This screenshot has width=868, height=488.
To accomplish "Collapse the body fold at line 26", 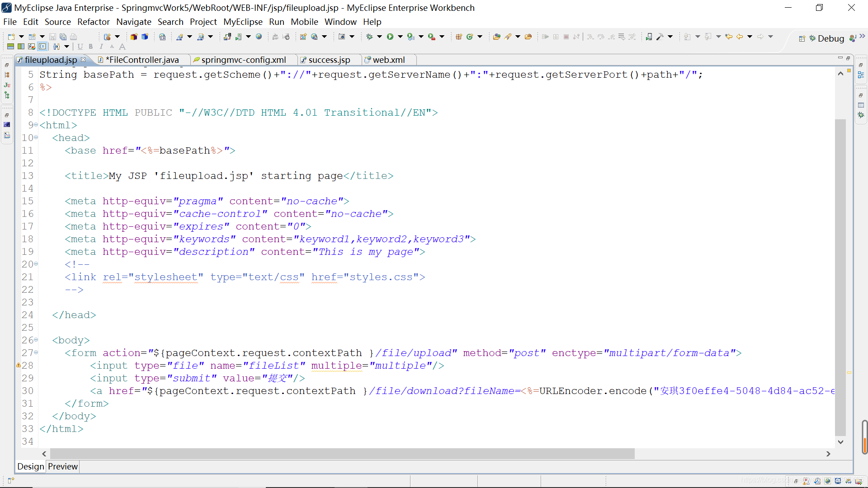I will click(36, 340).
